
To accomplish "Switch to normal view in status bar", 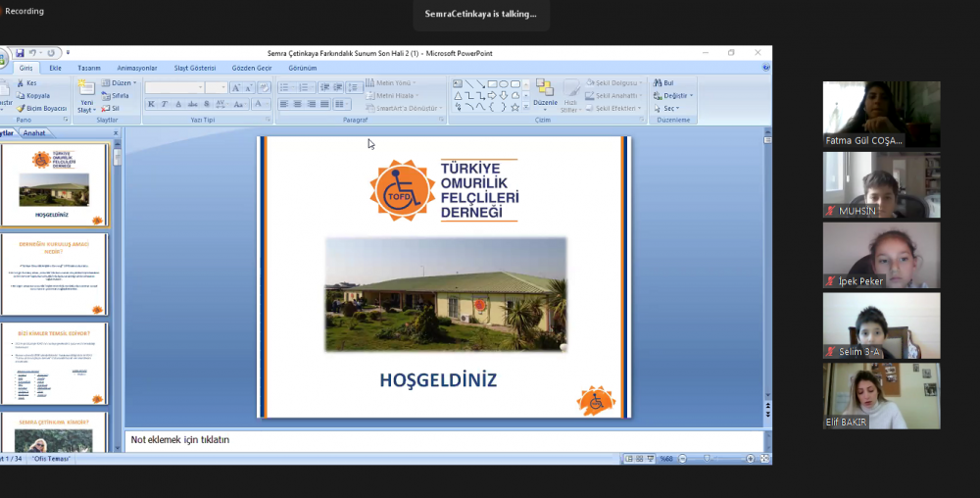I will (x=629, y=459).
